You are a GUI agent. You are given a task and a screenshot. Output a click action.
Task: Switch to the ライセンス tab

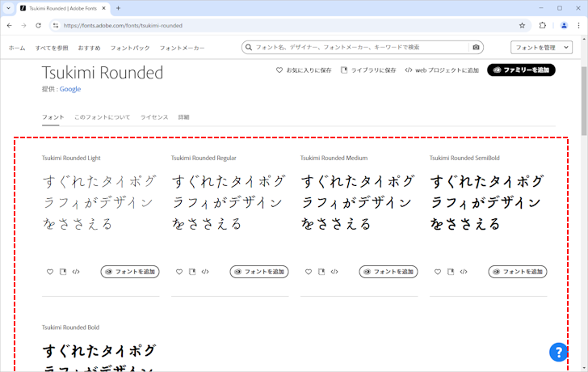click(x=154, y=117)
